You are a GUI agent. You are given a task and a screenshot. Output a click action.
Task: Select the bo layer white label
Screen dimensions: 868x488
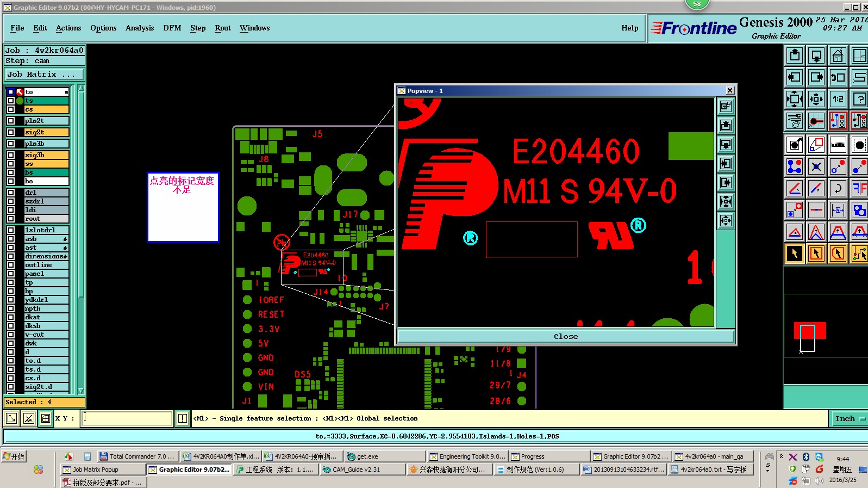click(46, 181)
